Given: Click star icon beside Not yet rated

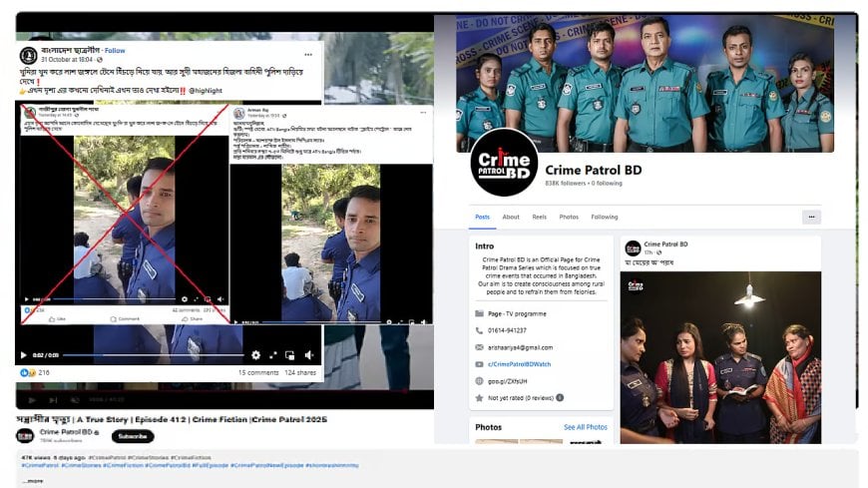Looking at the screenshot, I should point(479,398).
